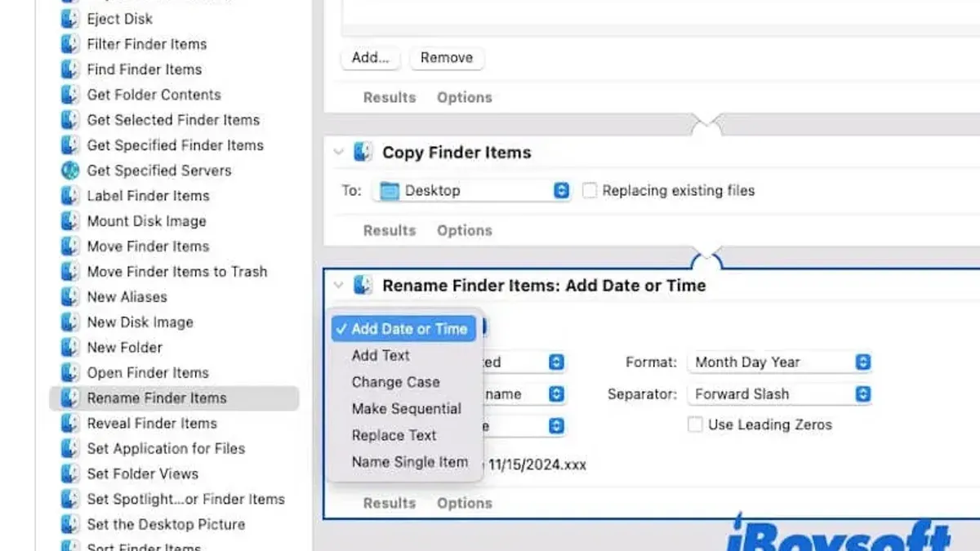Click the example text 11/15/2024.xxx
Viewport: 980px width, 551px height.
[537, 465]
